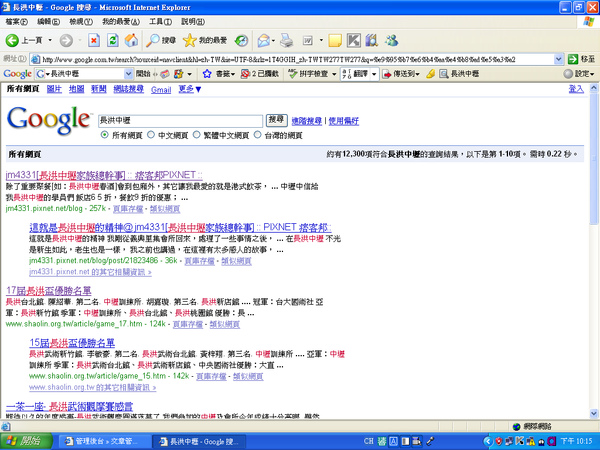Screen dimensions: 600x450
Task: Open the History clock icon
Action: click(241, 40)
